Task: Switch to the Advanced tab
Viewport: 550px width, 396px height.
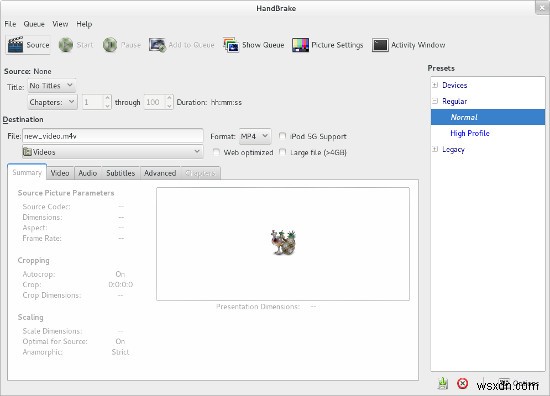Action: [160, 173]
